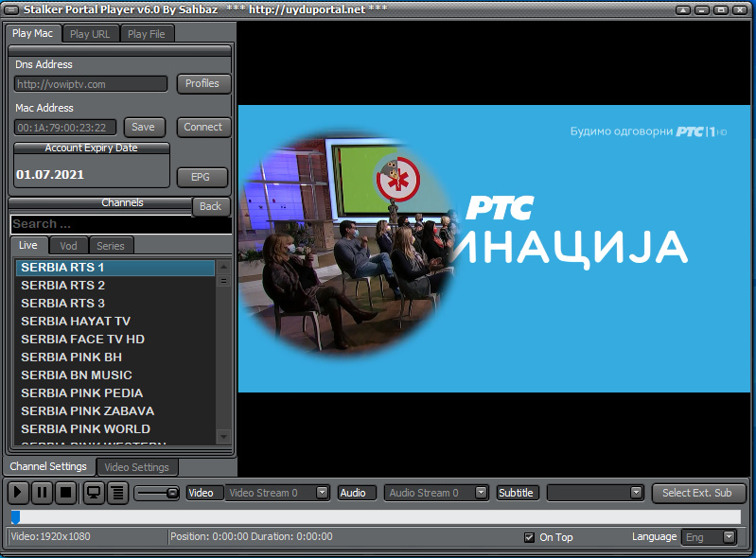Click the Save button
This screenshot has width=756, height=558.
coord(144,128)
